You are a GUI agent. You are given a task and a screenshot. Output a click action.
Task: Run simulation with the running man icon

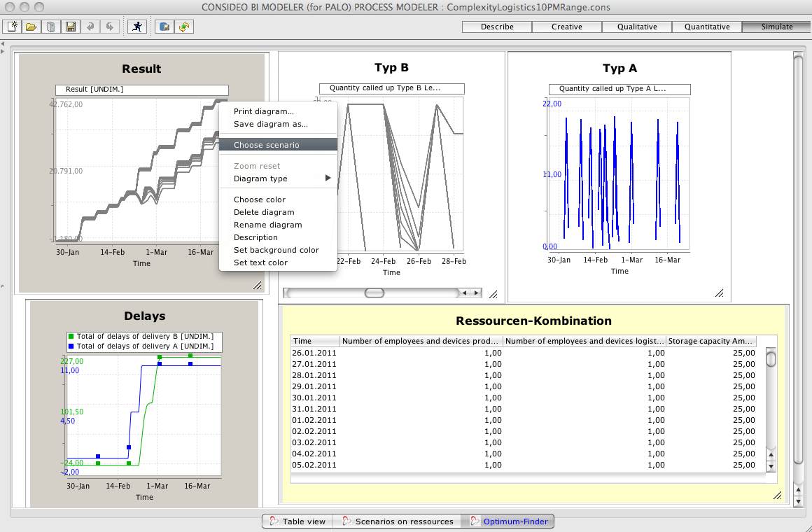click(138, 27)
